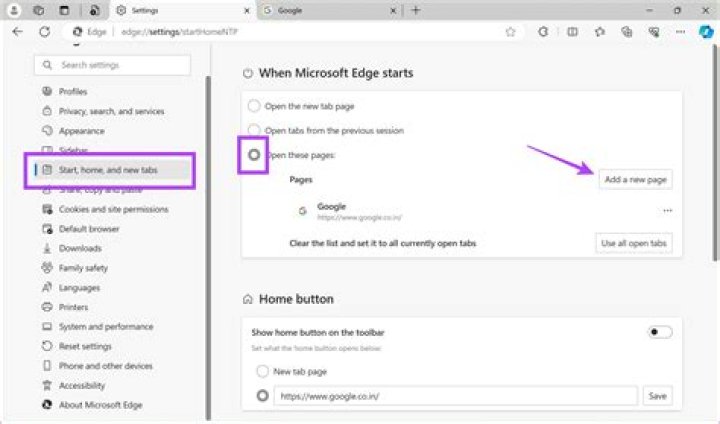The width and height of the screenshot is (720, 424).
Task: Select New tab page radio for home button
Action: coord(262,371)
